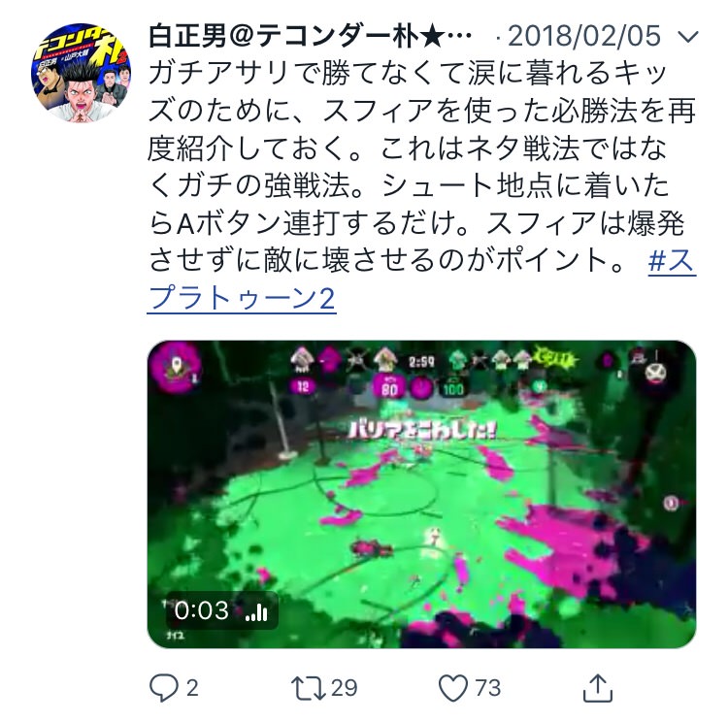728x722 pixels.
Task: Open the 2018/02/05 tweet date
Action: [x=584, y=36]
